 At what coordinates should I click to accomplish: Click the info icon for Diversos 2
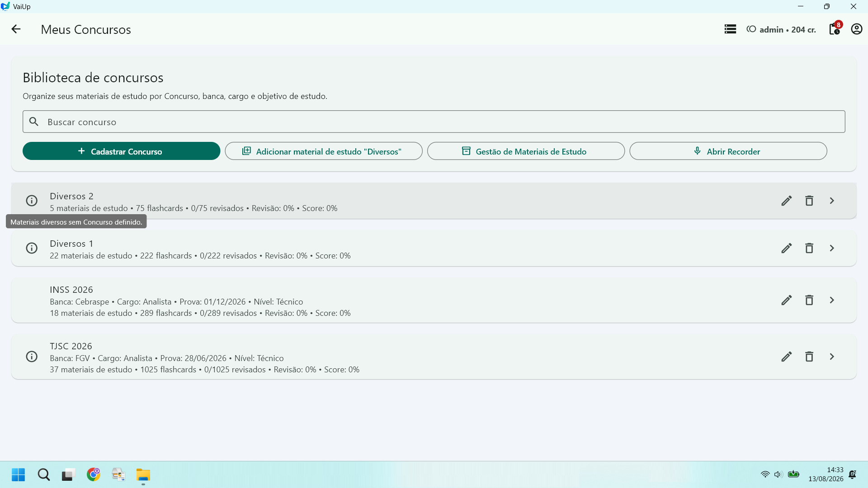[x=32, y=201]
